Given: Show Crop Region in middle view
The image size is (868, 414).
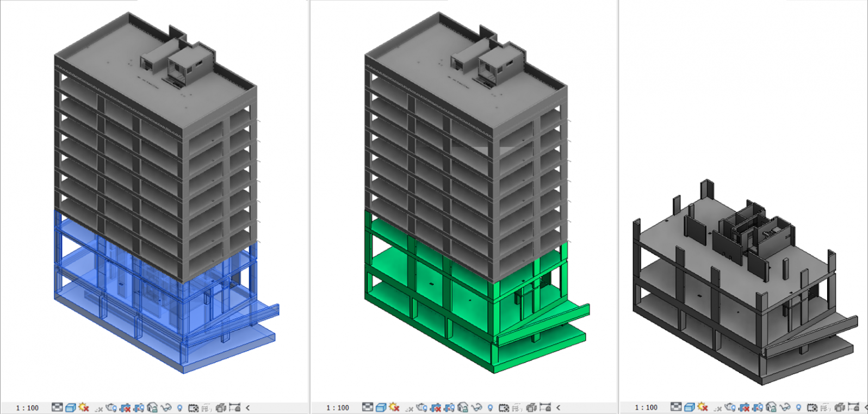Looking at the screenshot, I should point(449,407).
